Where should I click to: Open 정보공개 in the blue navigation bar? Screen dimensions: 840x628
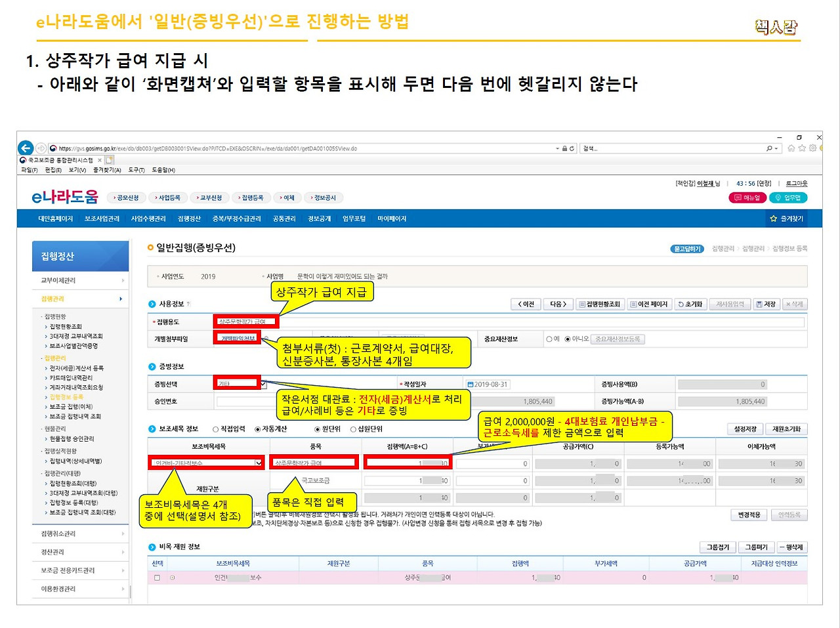pos(320,219)
